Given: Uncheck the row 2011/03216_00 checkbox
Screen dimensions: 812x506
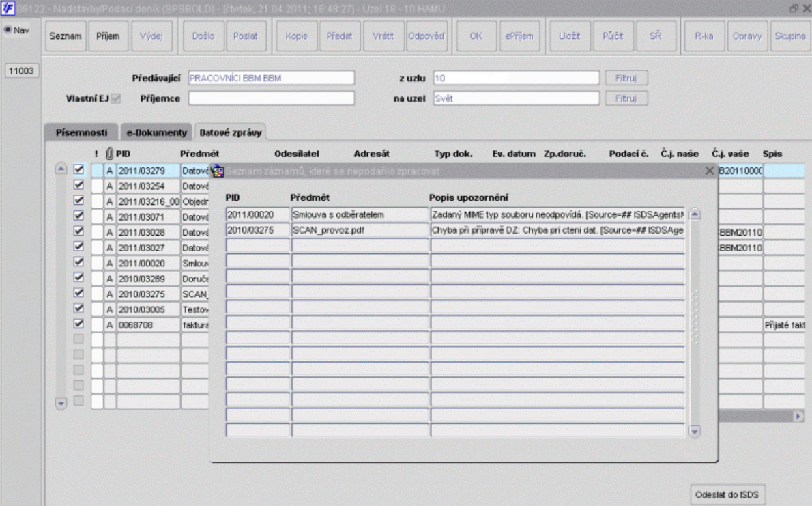Looking at the screenshot, I should 78,200.
